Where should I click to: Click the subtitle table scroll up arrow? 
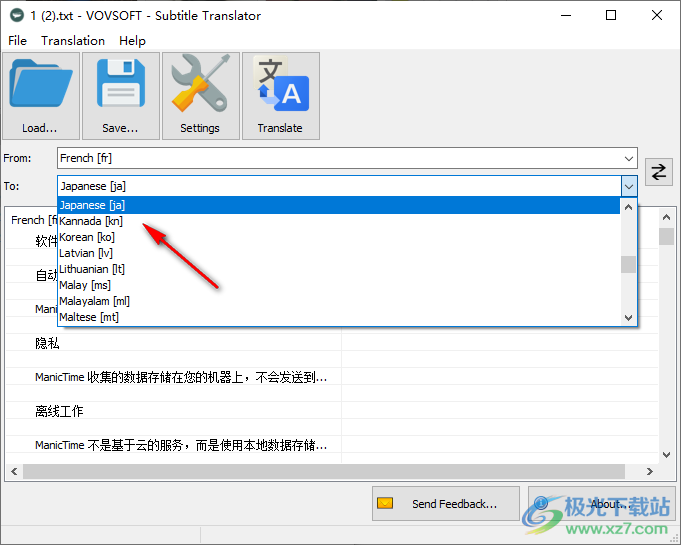tap(666, 217)
